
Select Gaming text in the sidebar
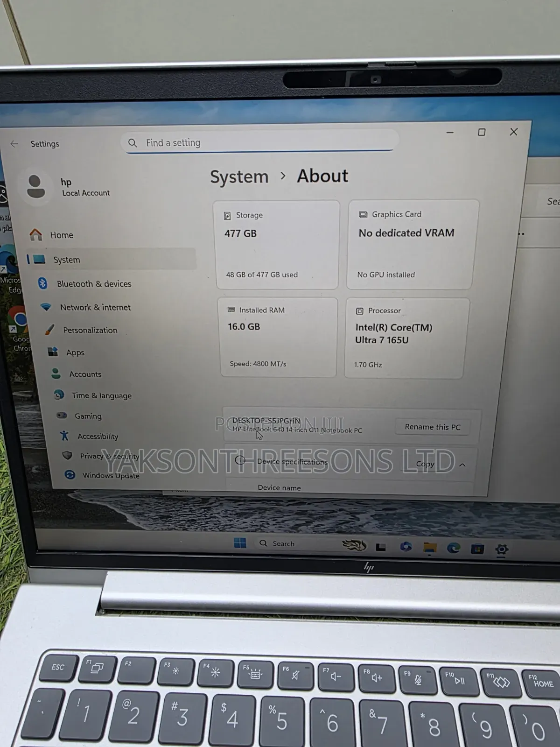click(88, 416)
